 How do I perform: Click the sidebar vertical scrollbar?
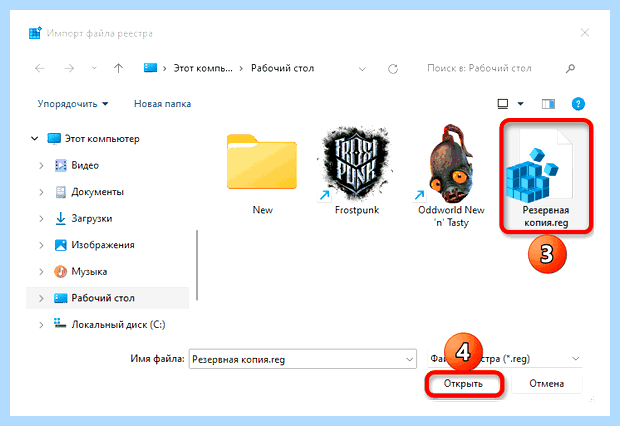tap(197, 265)
